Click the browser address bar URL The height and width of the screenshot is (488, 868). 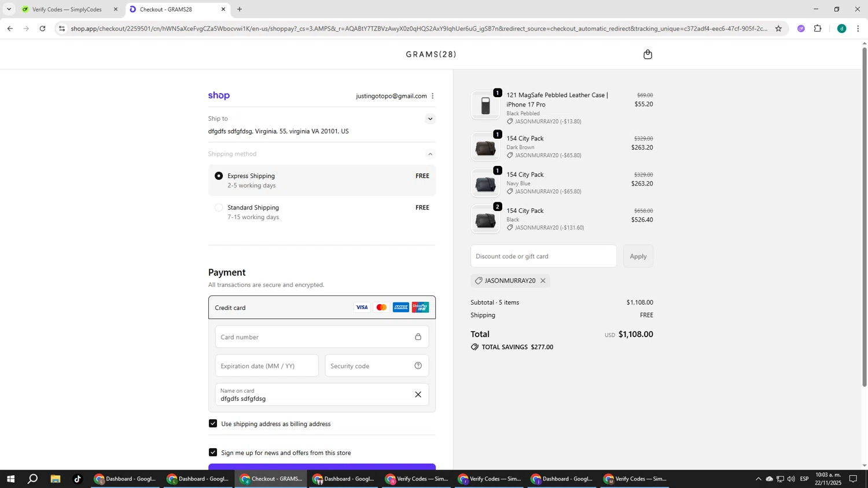tap(419, 28)
